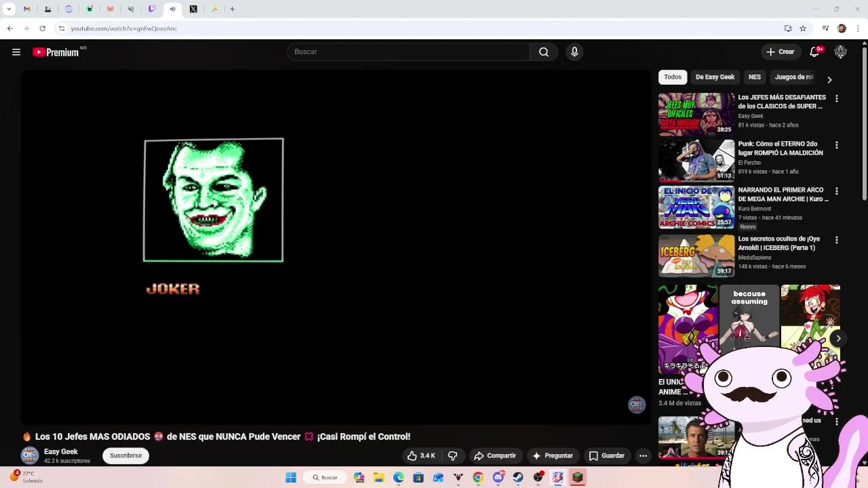This screenshot has height=488, width=868.
Task: Show more filter chips with right arrow
Action: click(829, 79)
